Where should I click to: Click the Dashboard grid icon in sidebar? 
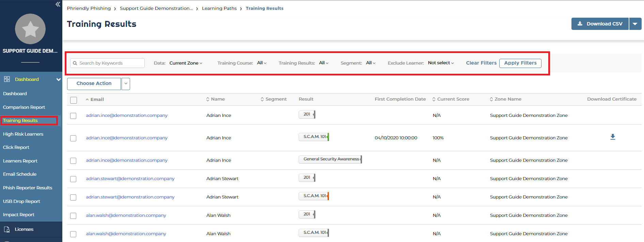coord(7,79)
